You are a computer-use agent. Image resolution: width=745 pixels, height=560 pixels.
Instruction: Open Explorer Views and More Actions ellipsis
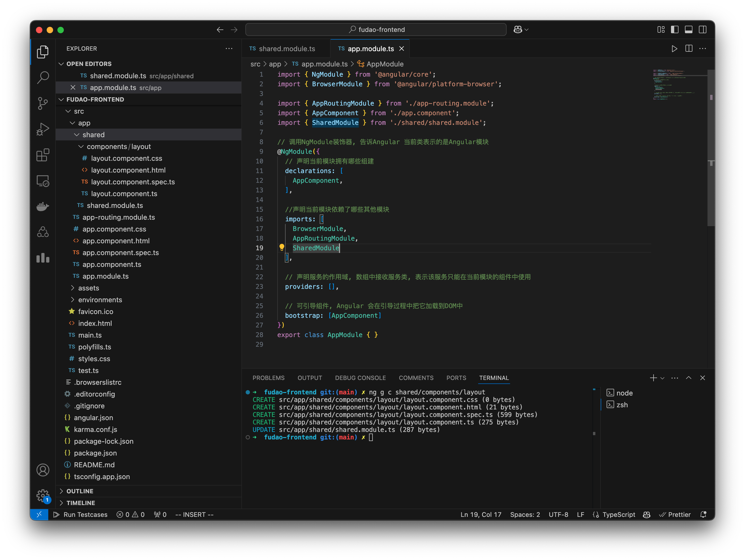(229, 48)
